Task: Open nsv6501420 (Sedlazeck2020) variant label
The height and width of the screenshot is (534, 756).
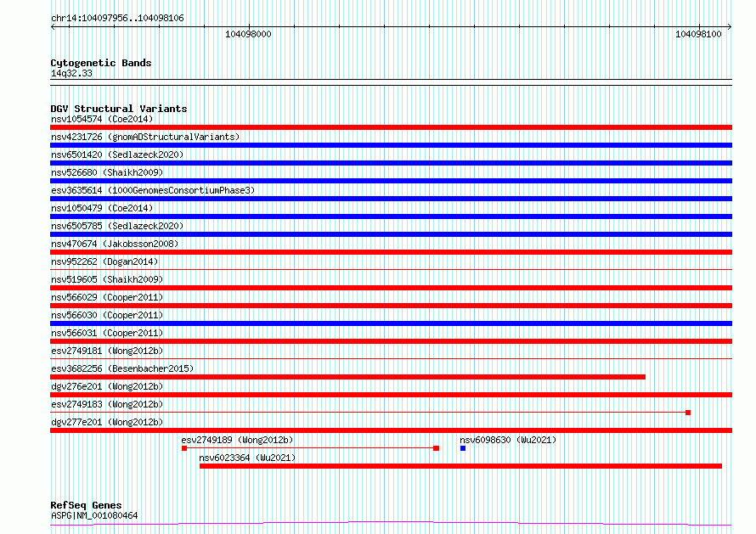Action: click(117, 155)
